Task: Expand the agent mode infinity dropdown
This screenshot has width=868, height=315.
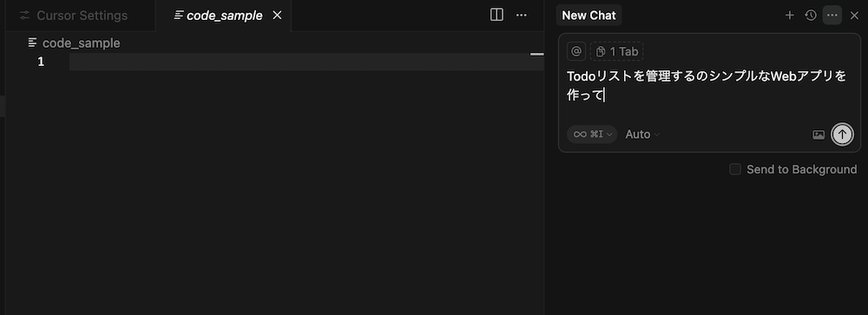Action: [592, 134]
